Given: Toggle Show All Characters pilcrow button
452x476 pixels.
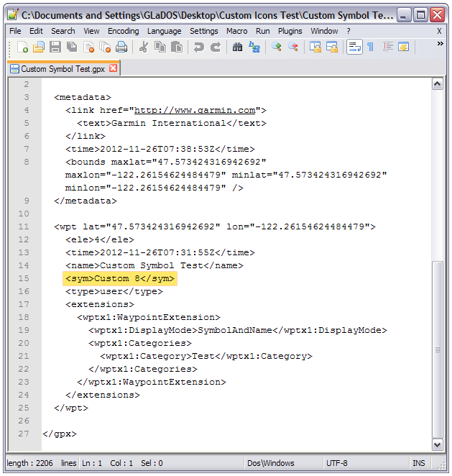Looking at the screenshot, I should [x=371, y=47].
